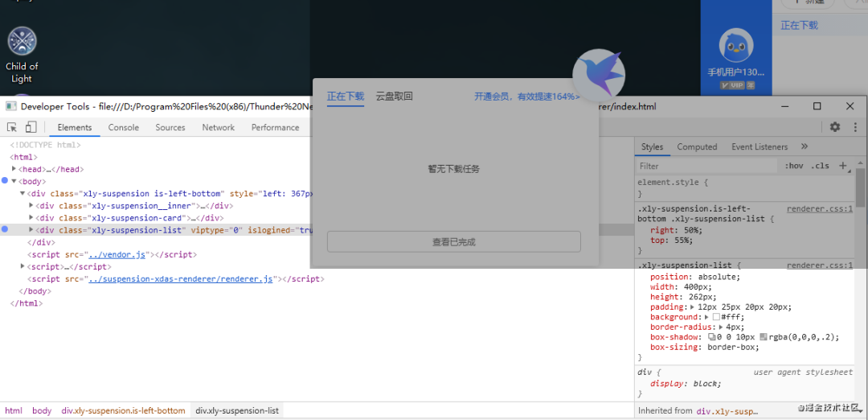The image size is (868, 420).
Task: Switch to 云盘取回 tab in popup
Action: pos(394,97)
